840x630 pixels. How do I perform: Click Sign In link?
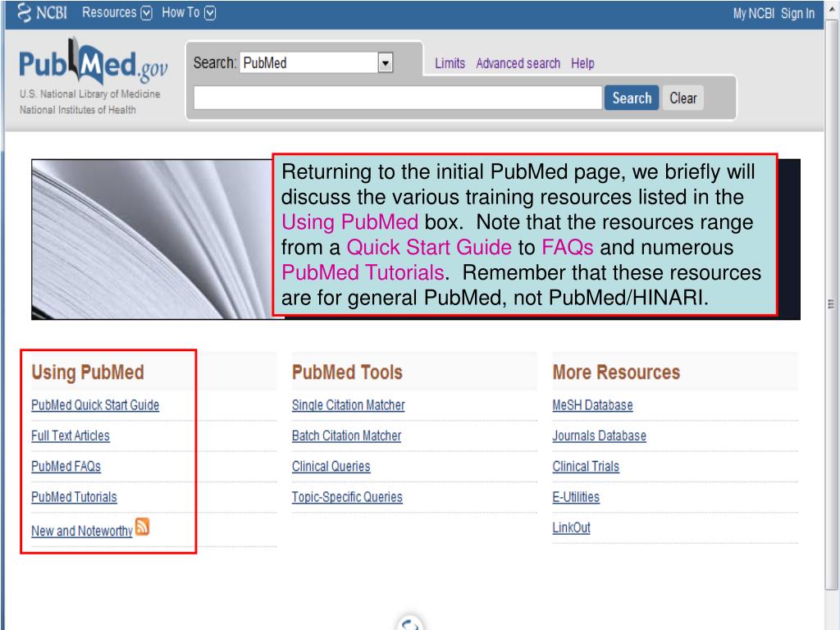click(797, 13)
